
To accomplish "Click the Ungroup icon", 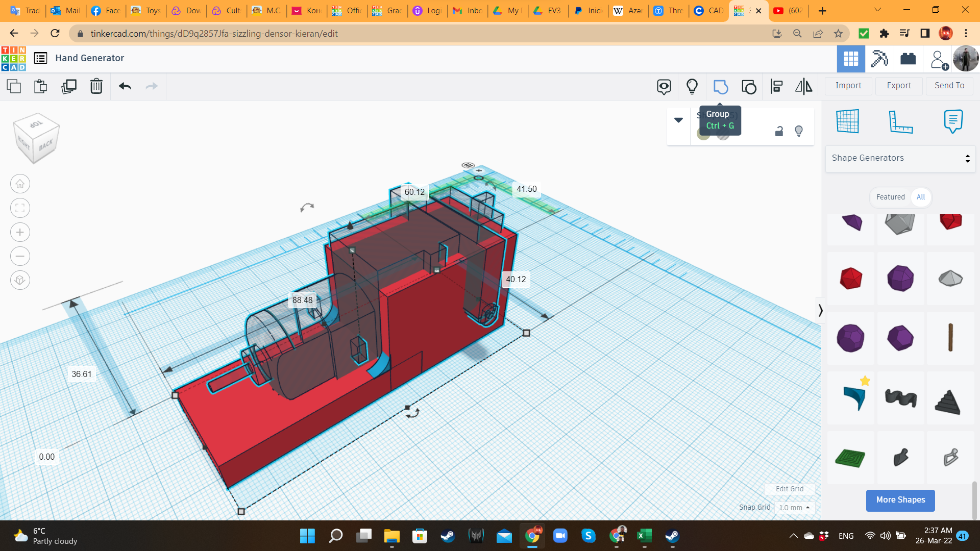I will [x=749, y=86].
